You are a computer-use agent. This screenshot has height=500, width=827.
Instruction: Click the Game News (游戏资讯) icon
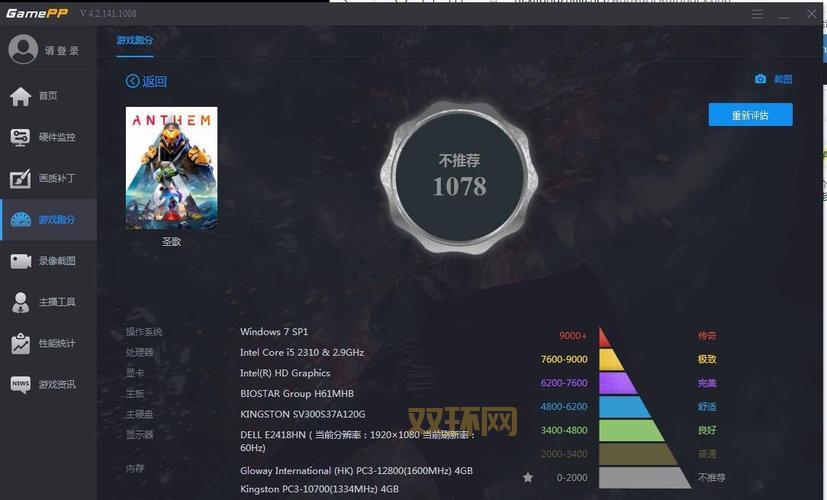[x=20, y=385]
